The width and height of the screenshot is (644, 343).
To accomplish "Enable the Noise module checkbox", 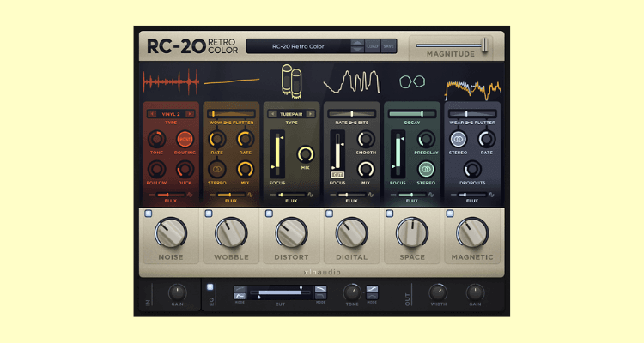I will point(149,214).
